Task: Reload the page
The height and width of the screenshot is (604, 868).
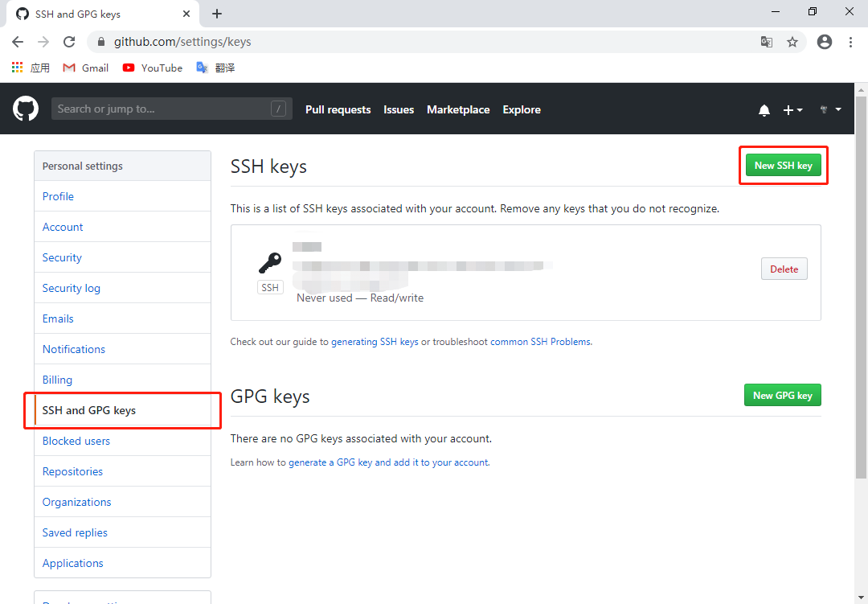Action: (69, 42)
